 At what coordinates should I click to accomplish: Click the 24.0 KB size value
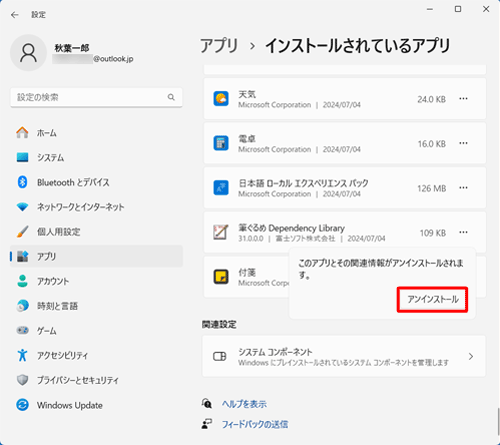(x=431, y=99)
